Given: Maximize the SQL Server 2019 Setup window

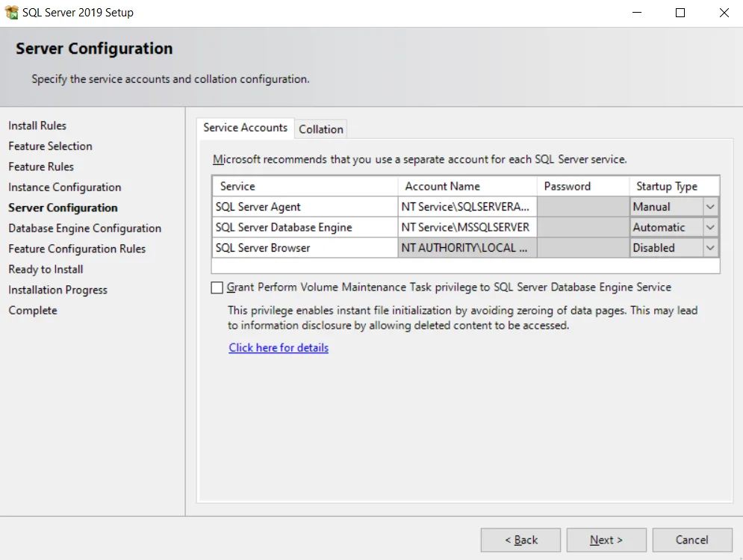Looking at the screenshot, I should (x=680, y=13).
